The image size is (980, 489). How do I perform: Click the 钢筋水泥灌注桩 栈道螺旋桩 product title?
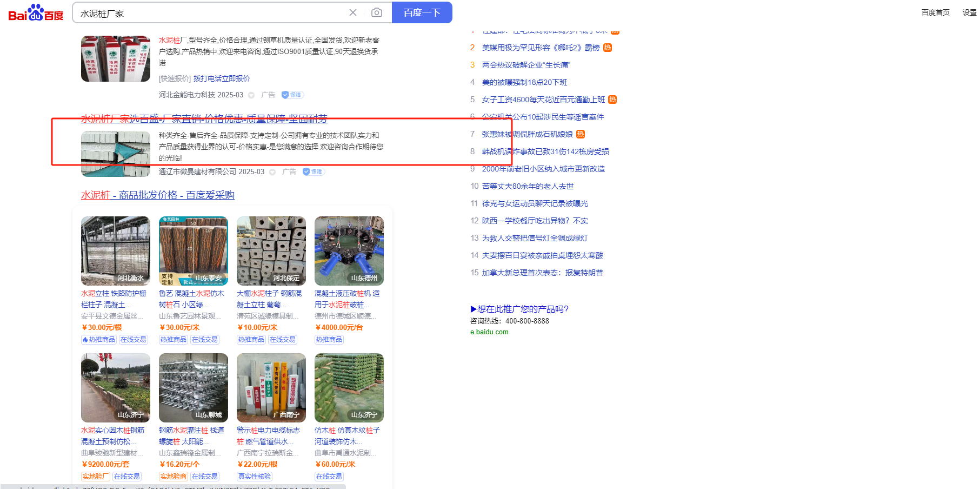[192, 436]
